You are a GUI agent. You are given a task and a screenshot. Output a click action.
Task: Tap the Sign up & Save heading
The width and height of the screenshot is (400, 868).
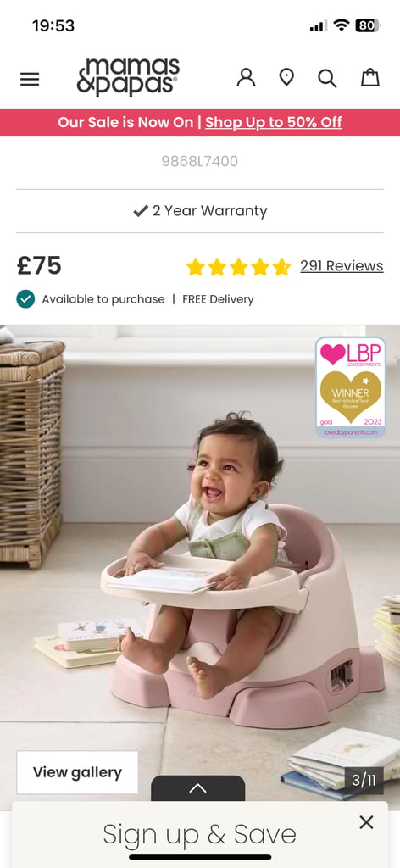200,834
